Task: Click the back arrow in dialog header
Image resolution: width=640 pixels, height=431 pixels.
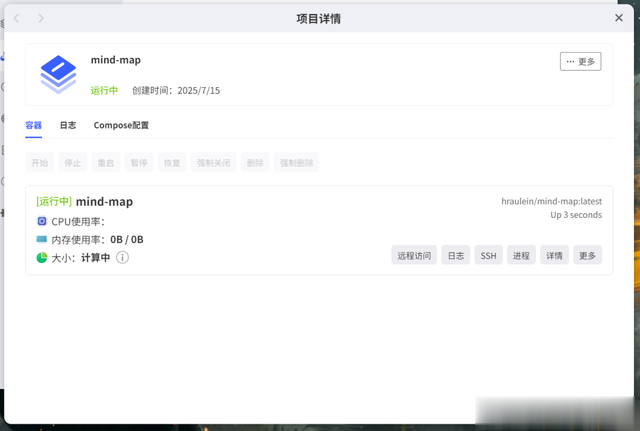Action: point(17,18)
